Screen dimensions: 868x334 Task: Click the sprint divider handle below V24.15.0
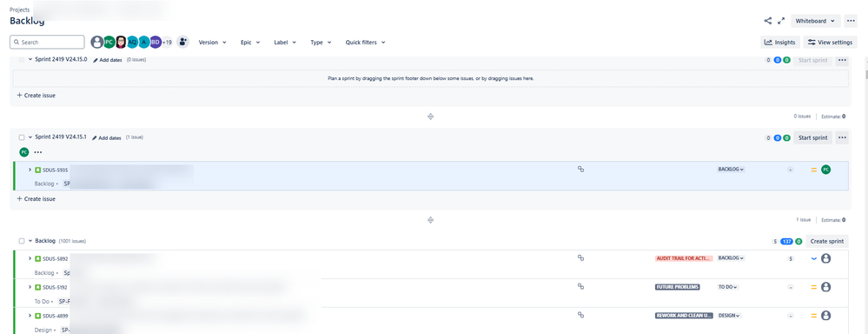coord(430,117)
